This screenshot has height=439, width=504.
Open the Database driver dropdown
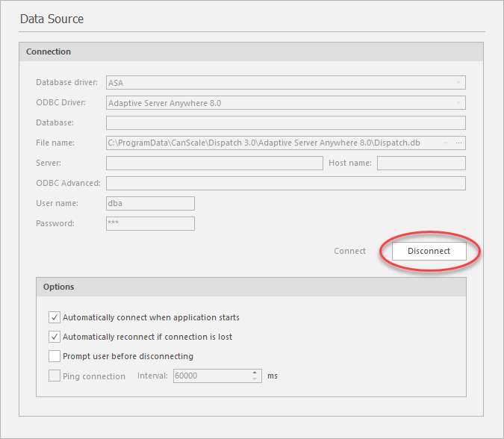click(x=458, y=83)
